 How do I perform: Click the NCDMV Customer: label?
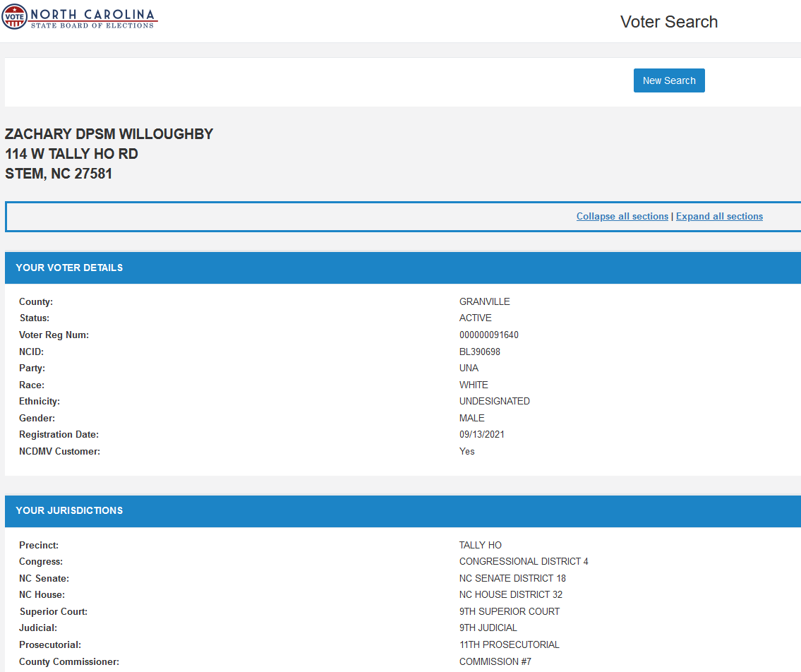point(59,451)
